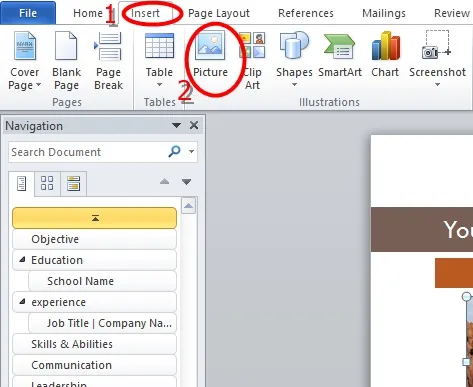Image resolution: width=473 pixels, height=387 pixels.
Task: Switch to browse headings view tab
Action: 21,184
